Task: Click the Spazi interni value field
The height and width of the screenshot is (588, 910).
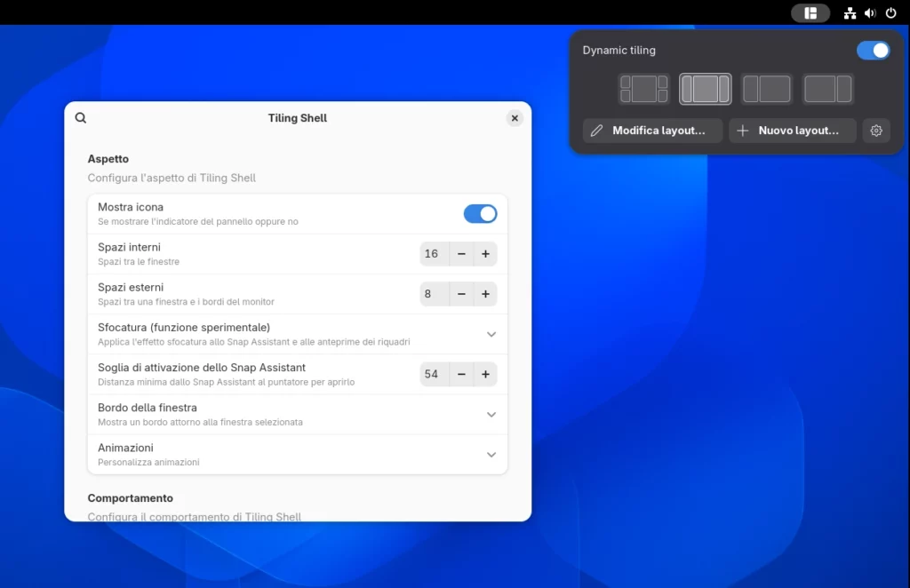Action: [434, 254]
